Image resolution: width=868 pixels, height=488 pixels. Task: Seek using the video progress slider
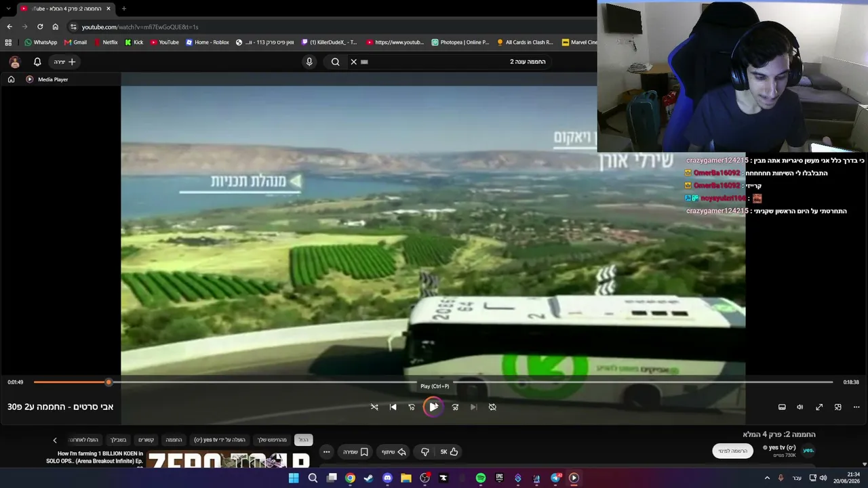433,382
